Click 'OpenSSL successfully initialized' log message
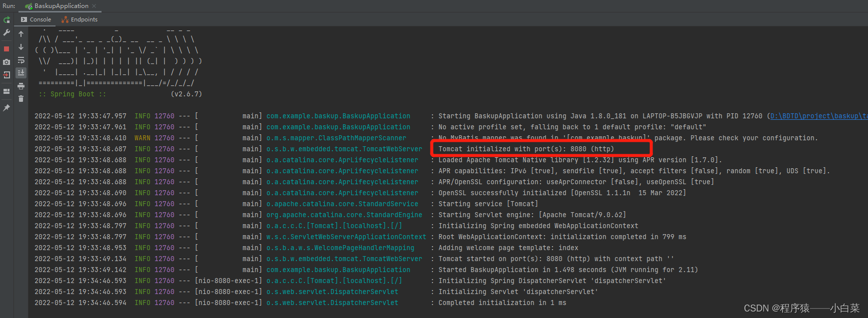Image resolution: width=868 pixels, height=318 pixels. tap(562, 193)
